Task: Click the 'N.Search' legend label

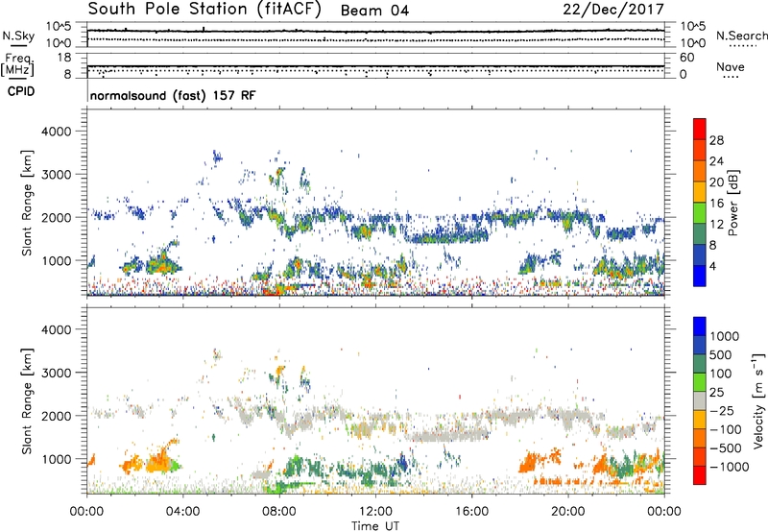Action: [x=741, y=36]
